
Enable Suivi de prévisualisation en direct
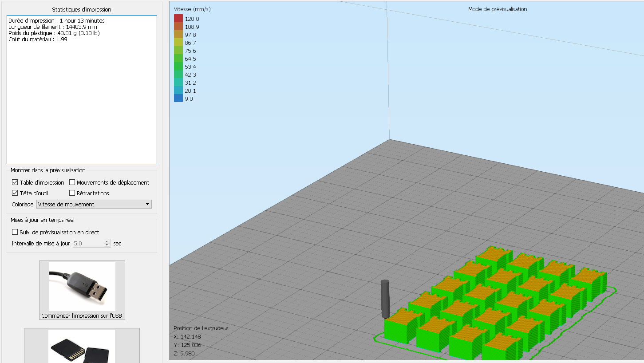(15, 232)
